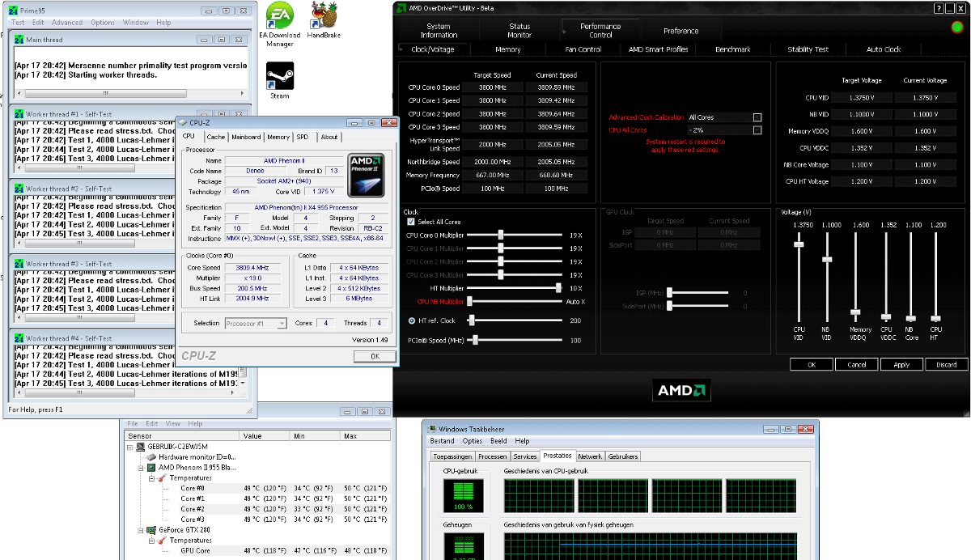Click the Main thread window icon
Image resolution: width=971 pixels, height=560 pixels.
point(19,39)
